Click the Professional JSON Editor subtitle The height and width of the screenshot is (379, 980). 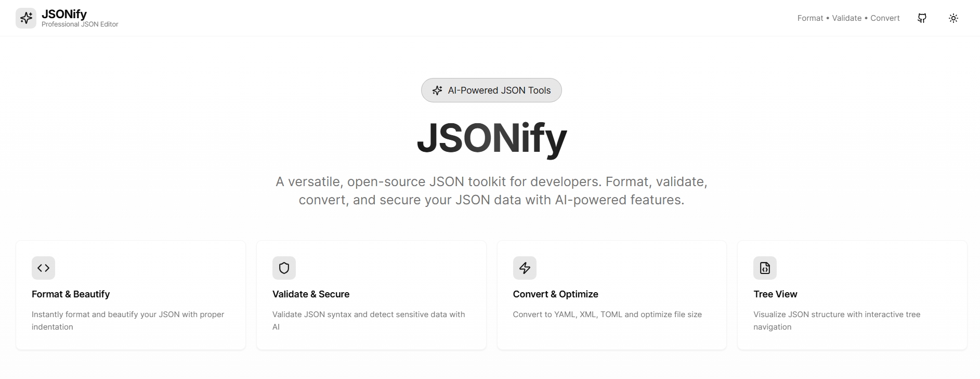(80, 24)
